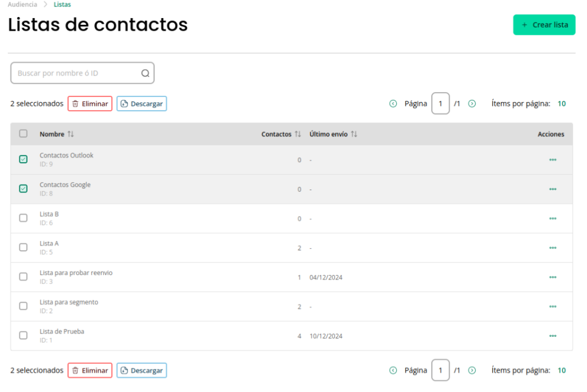Open Audiencia breadcrumb link
Screen dimensions: 587x392
coord(23,4)
